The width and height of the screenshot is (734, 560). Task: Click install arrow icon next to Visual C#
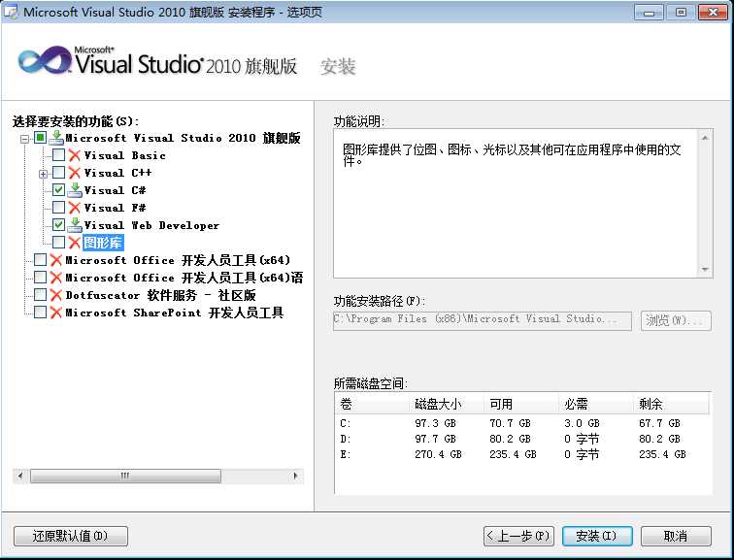pyautogui.click(x=75, y=190)
